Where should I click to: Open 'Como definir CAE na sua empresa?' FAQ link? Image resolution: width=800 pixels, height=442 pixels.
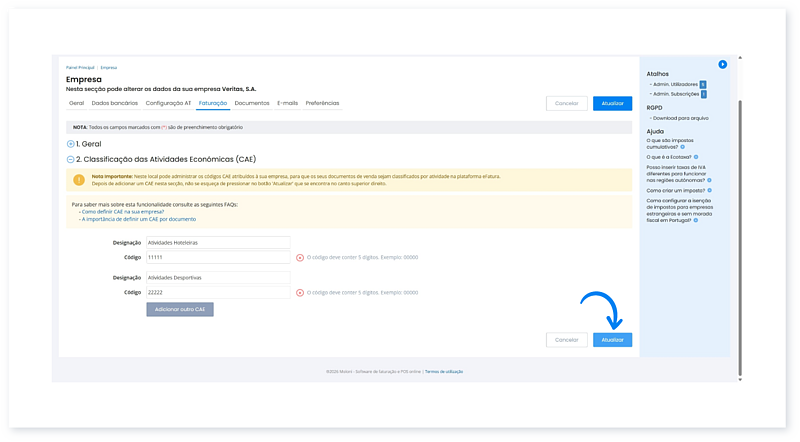[122, 212]
